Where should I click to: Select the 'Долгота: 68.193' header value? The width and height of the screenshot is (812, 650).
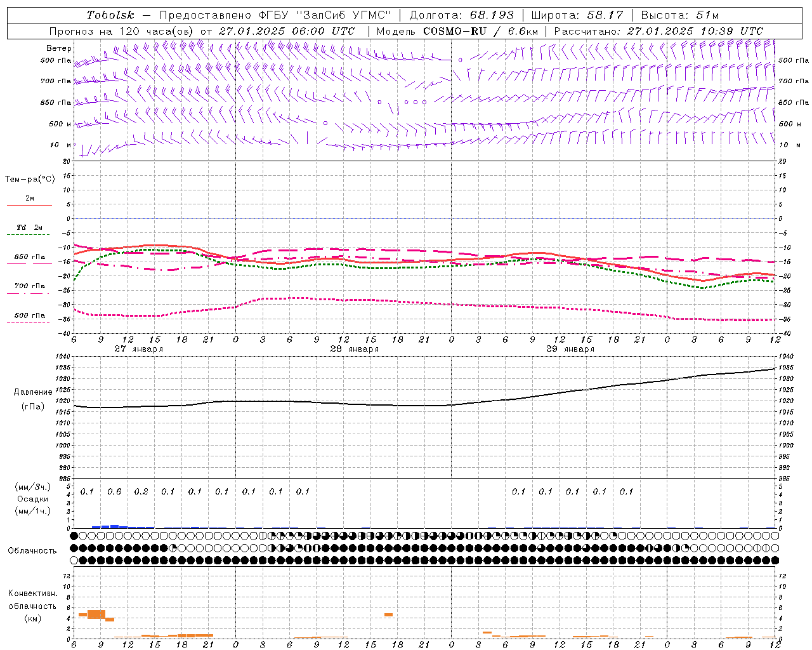tap(462, 15)
